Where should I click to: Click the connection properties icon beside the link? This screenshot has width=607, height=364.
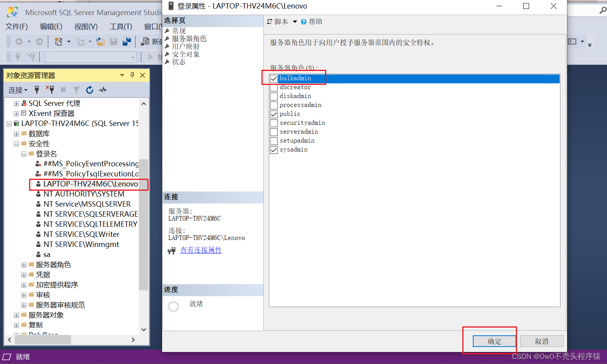coord(172,251)
